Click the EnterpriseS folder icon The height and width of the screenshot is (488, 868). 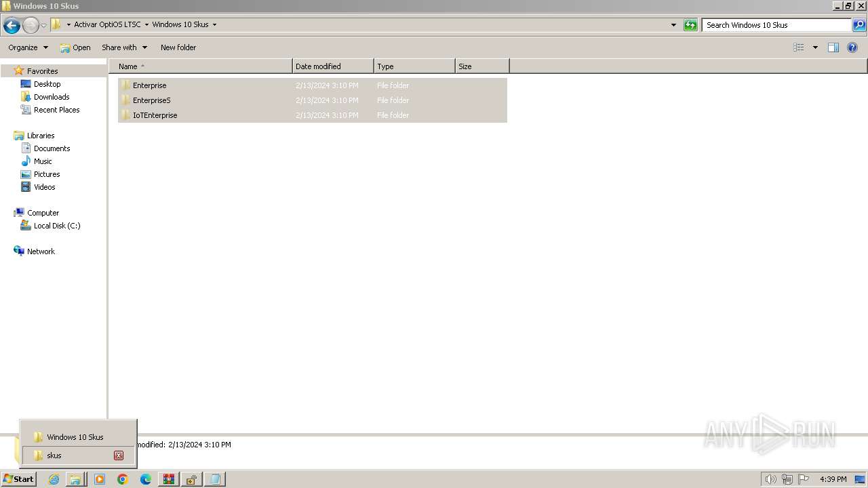(x=125, y=100)
